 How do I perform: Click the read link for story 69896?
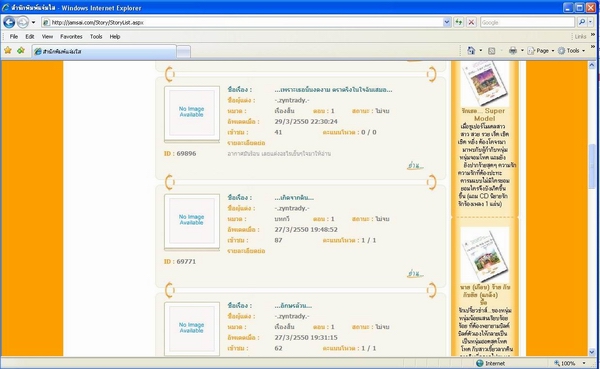click(415, 166)
